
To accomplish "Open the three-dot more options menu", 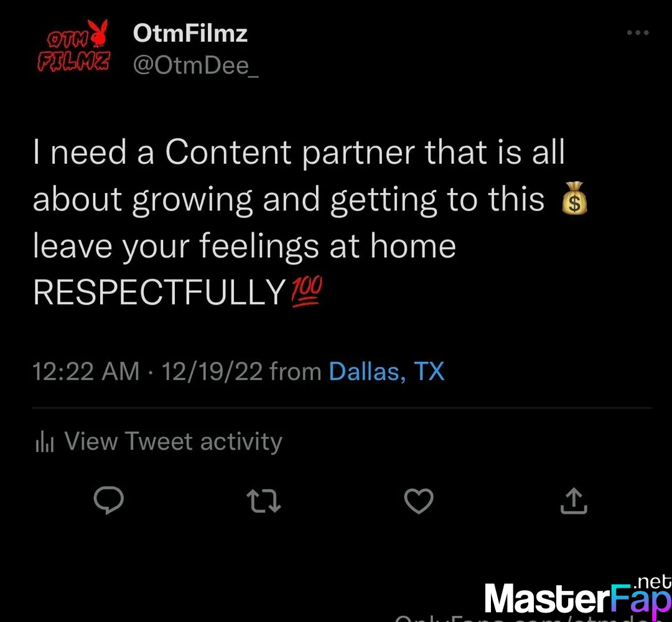I will [x=637, y=32].
